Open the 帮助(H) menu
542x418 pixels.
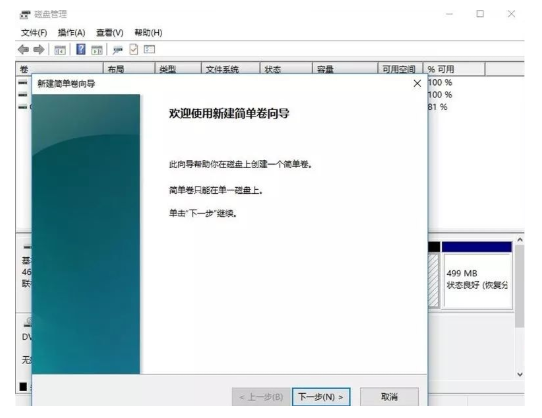pos(148,32)
